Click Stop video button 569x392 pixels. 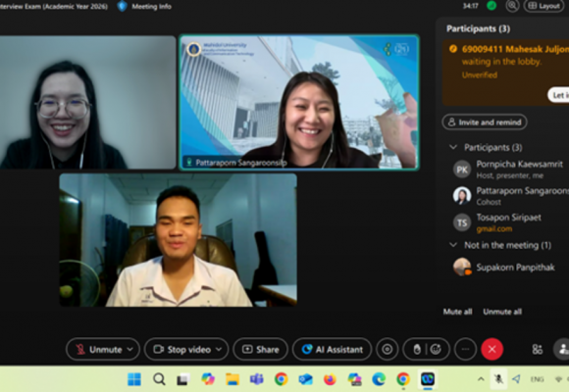pyautogui.click(x=182, y=349)
